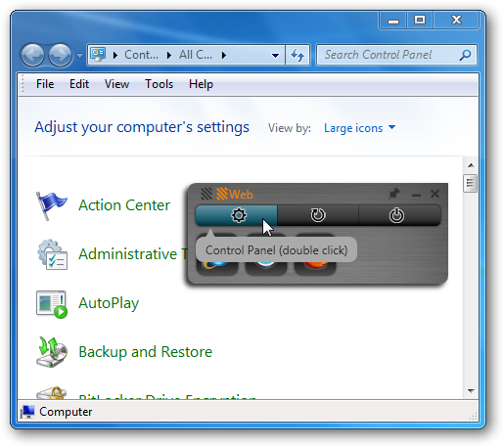Viewport: 504px width, 447px height.
Task: Open the Tools menu
Action: coord(159,84)
